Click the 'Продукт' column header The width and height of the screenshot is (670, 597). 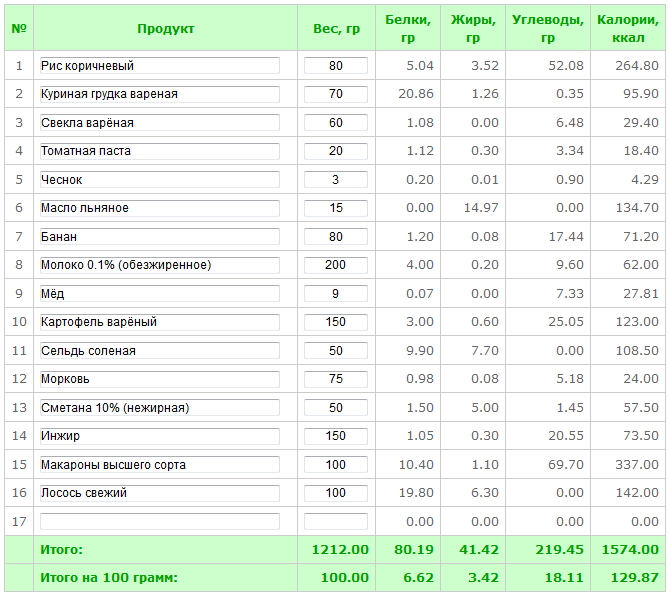click(165, 29)
